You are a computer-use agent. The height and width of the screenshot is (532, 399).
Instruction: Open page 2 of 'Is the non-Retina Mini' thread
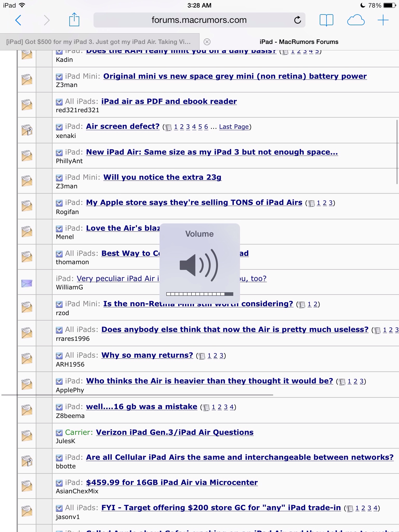point(315,304)
